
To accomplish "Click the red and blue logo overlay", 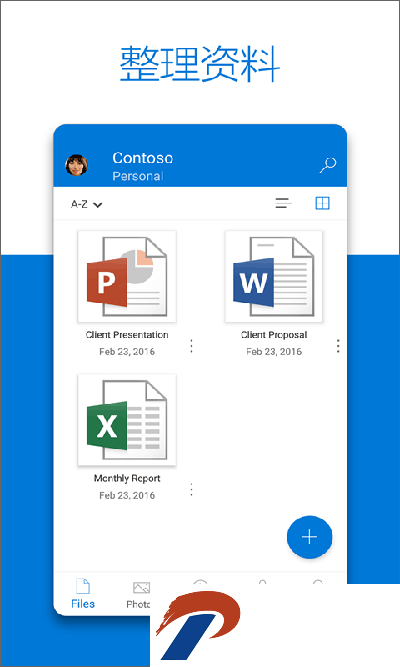I will (198, 624).
